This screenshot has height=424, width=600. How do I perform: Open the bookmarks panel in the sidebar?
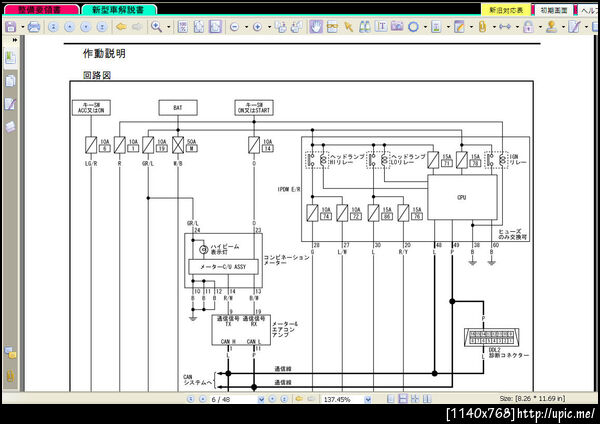click(10, 58)
